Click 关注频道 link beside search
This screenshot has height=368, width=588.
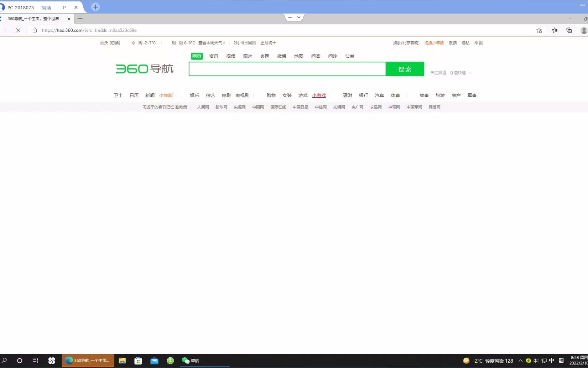438,73
